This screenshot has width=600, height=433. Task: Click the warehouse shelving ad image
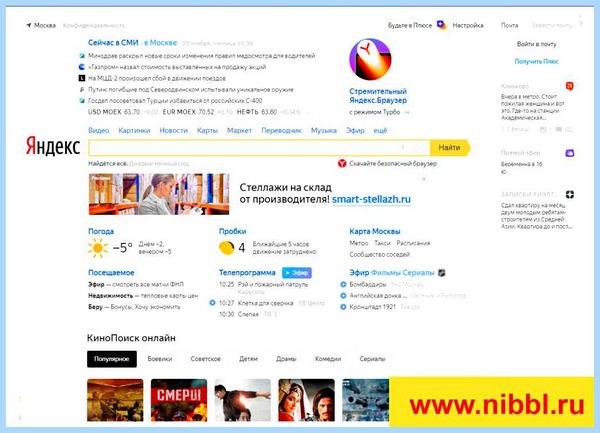click(159, 194)
